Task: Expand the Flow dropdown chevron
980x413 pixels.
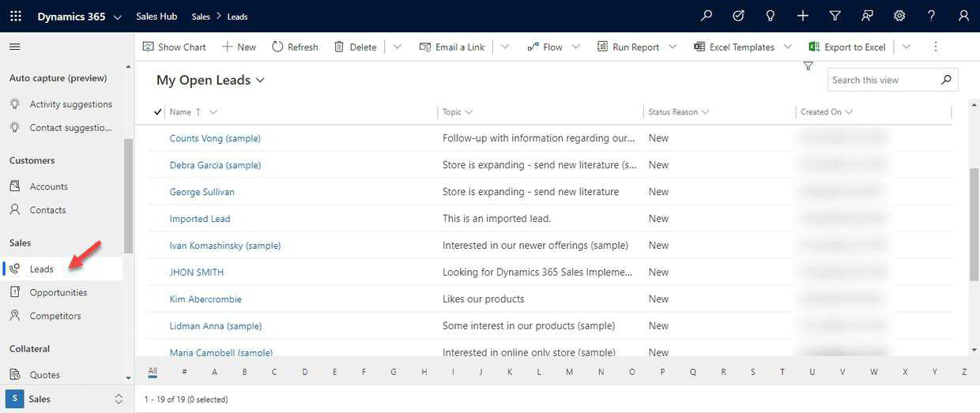Action: coord(575,47)
